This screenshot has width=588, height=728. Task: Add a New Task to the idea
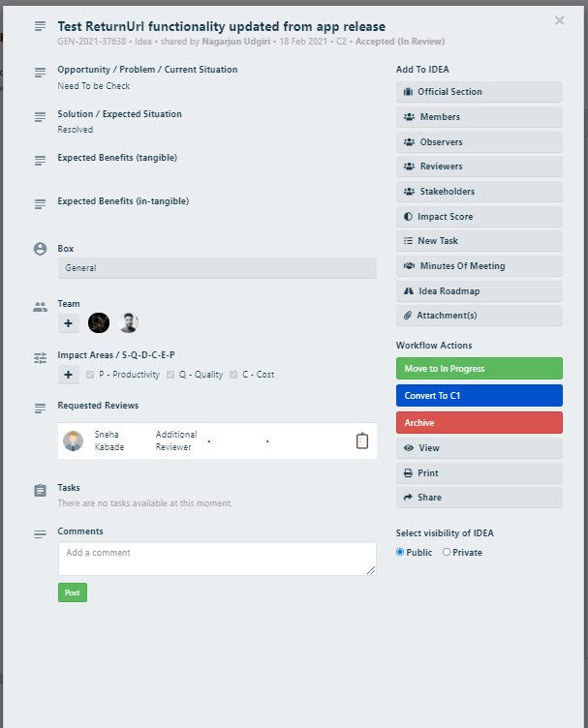pyautogui.click(x=479, y=241)
